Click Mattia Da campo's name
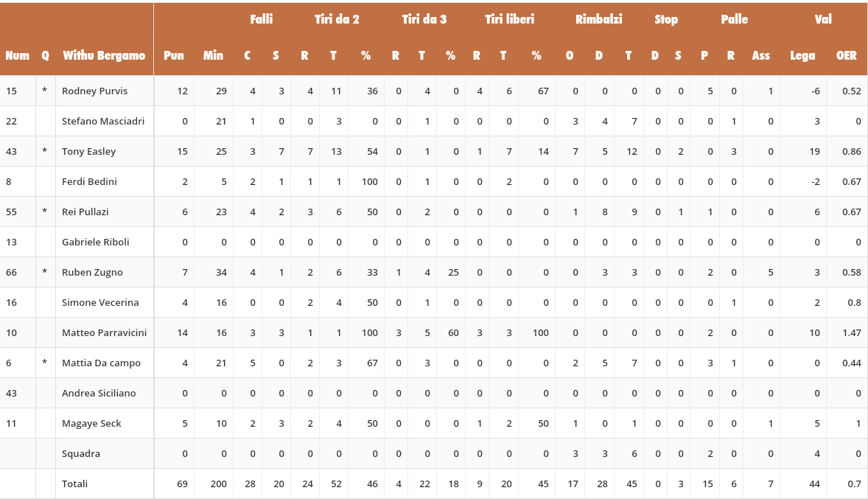Viewport: 868px width, 499px height. click(101, 363)
